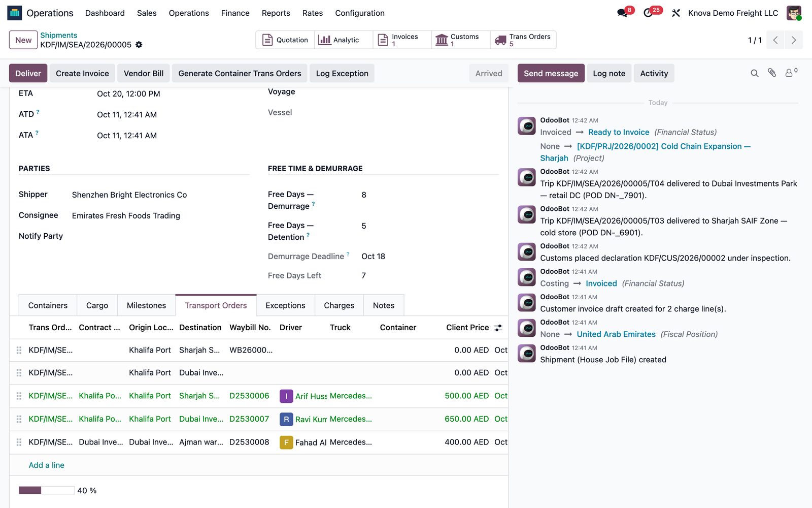Open the Trans Orders smart button
This screenshot has width=812, height=508.
523,40
